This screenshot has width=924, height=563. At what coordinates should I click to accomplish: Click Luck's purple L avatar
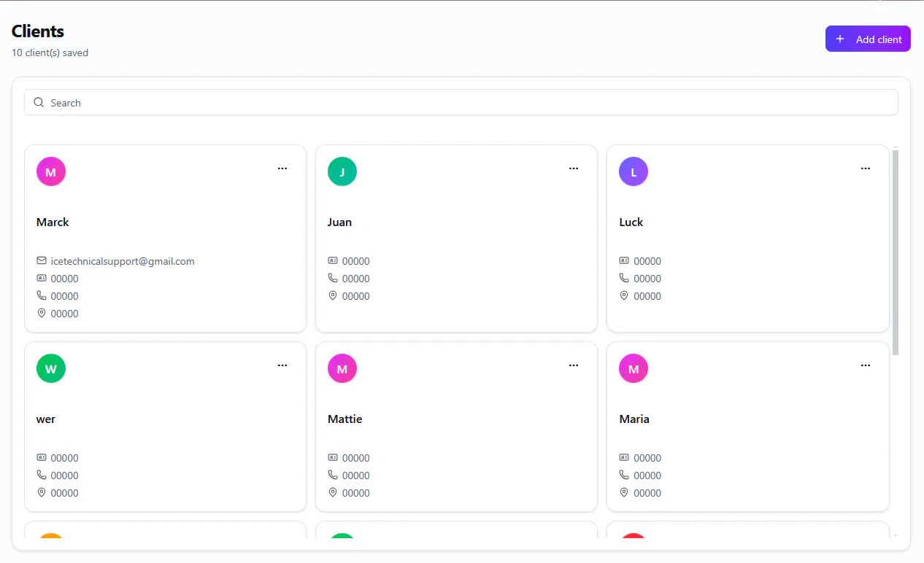tap(634, 171)
